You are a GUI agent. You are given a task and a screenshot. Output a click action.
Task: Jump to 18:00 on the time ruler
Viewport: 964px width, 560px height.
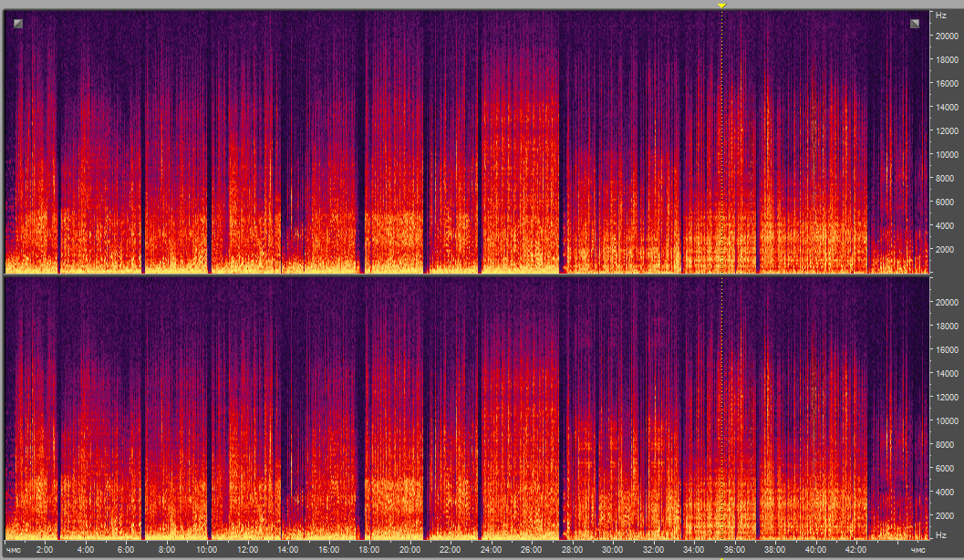[x=369, y=551]
